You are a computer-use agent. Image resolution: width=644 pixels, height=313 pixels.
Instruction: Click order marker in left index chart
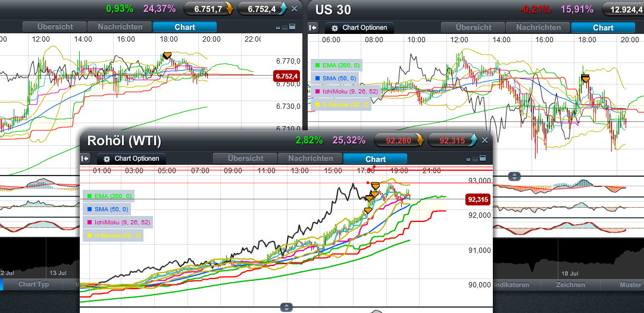167,56
